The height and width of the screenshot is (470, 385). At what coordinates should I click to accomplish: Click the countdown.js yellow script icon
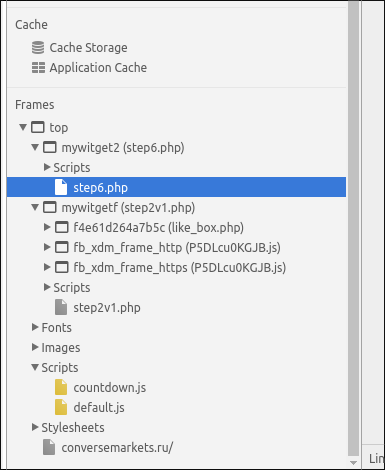[x=61, y=387]
